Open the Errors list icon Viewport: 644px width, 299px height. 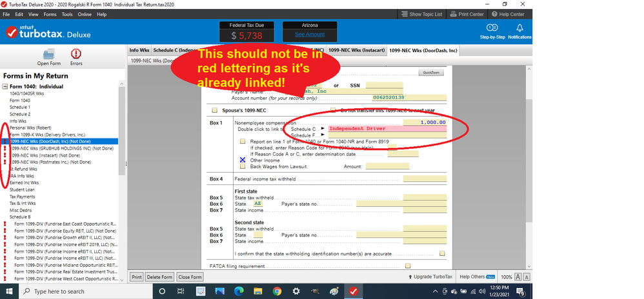point(76,56)
